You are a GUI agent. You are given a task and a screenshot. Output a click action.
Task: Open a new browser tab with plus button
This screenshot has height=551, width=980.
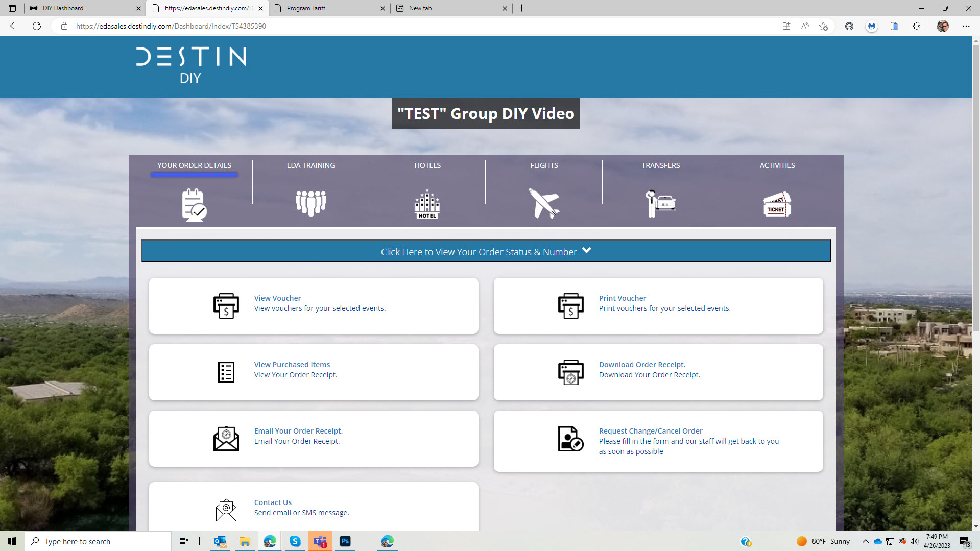coord(521,8)
